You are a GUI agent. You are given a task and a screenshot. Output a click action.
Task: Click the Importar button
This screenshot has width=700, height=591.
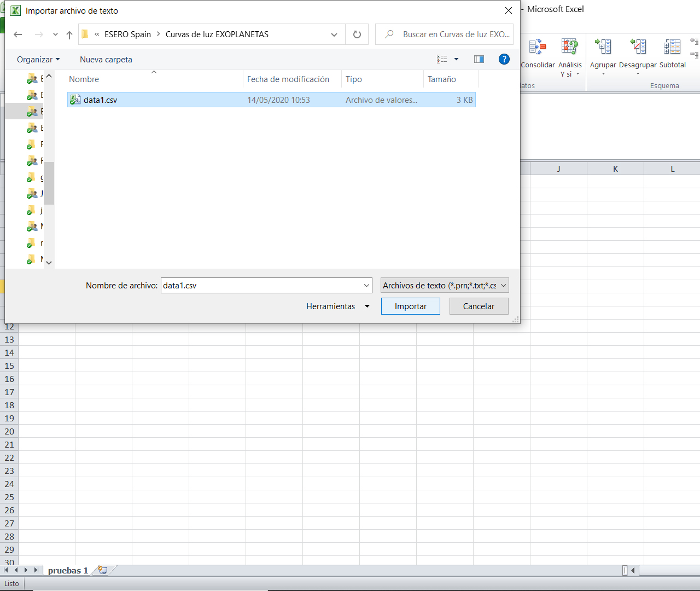(x=410, y=306)
